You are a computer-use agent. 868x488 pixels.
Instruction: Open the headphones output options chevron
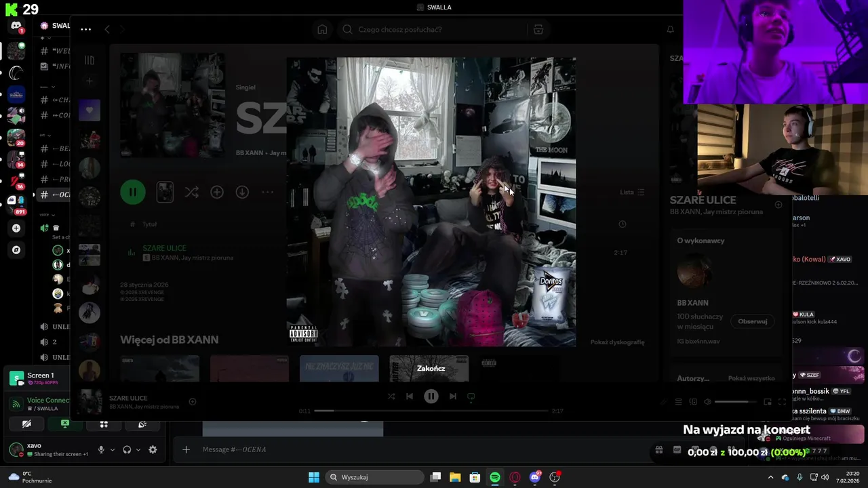tap(138, 449)
